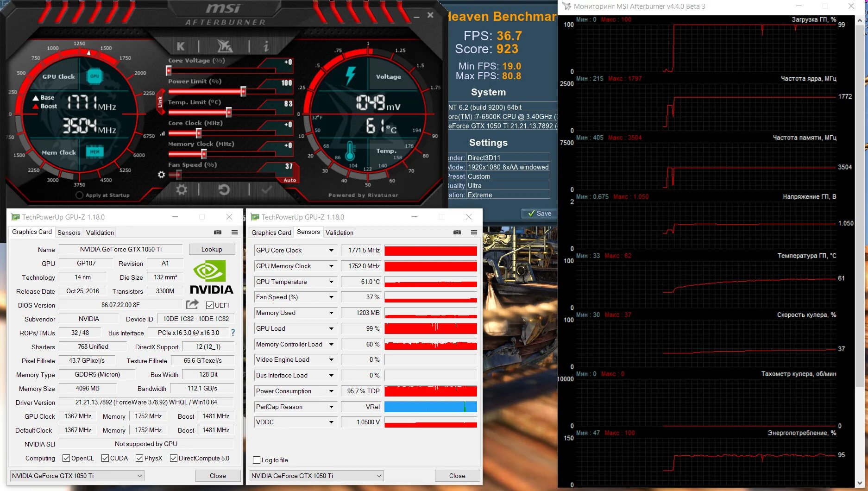Toggle the Link button for power and temperature
868x491 pixels.
tap(160, 102)
